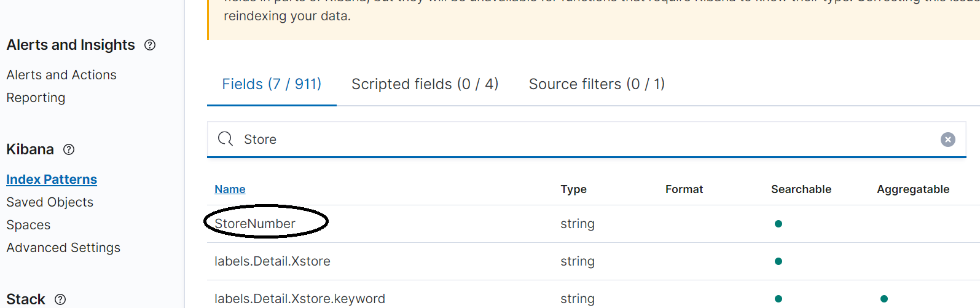Open Advanced Settings

click(x=63, y=248)
